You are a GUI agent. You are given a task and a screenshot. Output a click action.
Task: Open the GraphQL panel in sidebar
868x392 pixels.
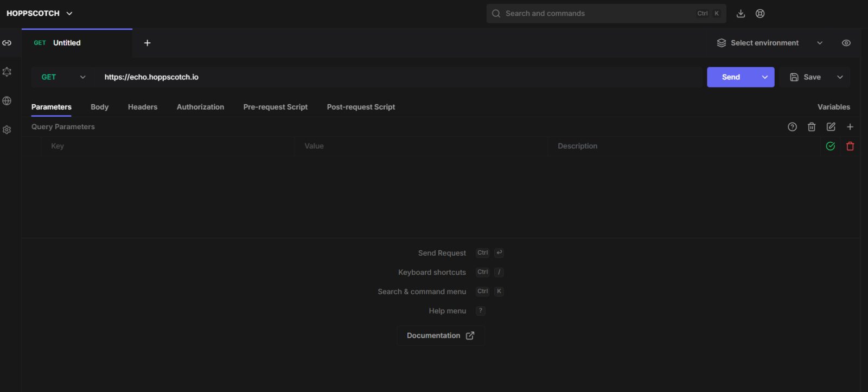pos(7,72)
